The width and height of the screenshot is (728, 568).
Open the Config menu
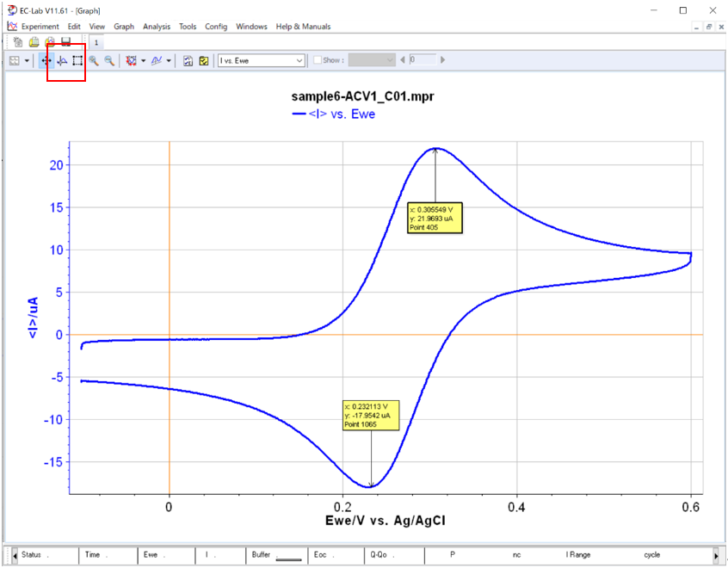pos(216,27)
